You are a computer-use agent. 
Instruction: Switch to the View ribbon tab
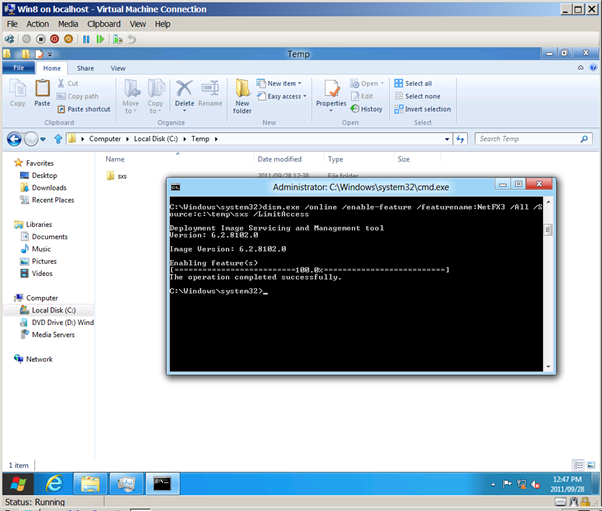tap(118, 68)
